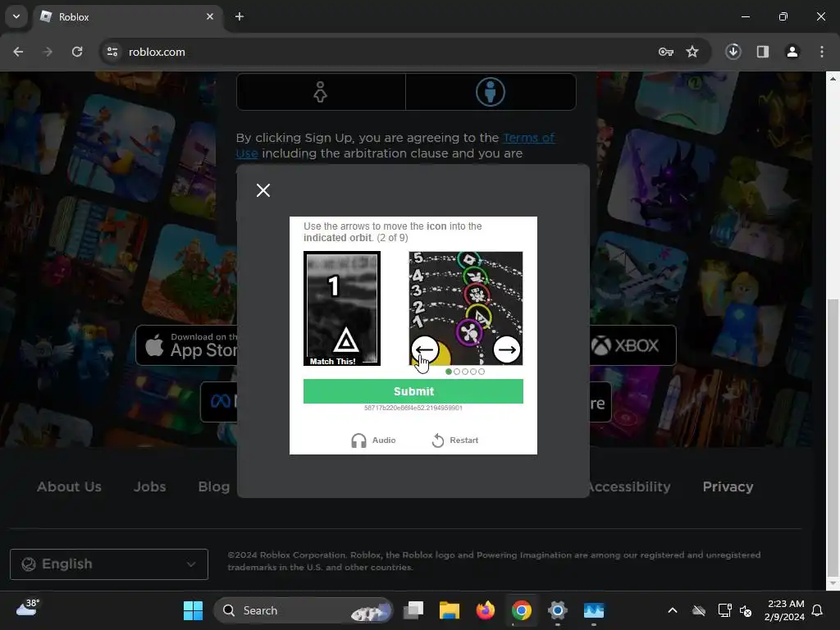
Task: Open the Chrome profile icon
Action: tap(792, 52)
